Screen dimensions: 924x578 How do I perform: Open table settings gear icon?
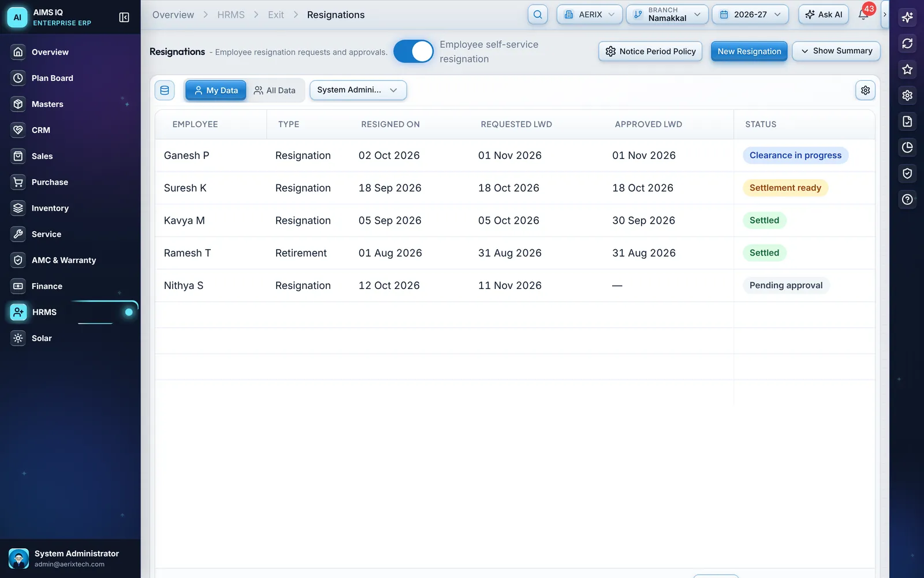click(x=865, y=90)
